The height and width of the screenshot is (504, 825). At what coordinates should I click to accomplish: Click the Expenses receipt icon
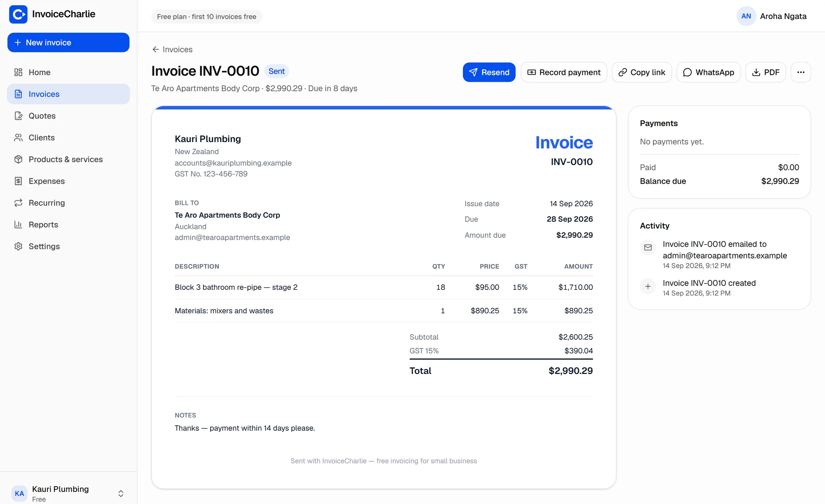[x=18, y=181]
